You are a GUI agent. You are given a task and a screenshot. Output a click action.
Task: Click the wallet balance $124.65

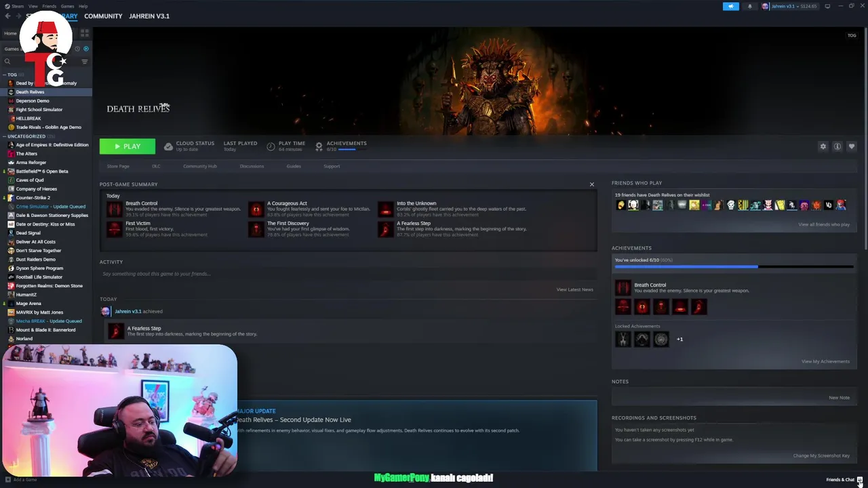pyautogui.click(x=808, y=6)
